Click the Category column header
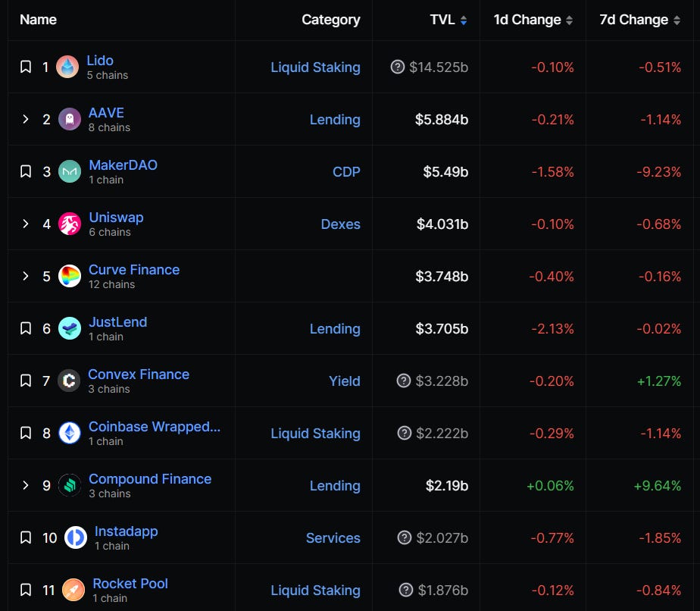Image resolution: width=700 pixels, height=611 pixels. 331,20
